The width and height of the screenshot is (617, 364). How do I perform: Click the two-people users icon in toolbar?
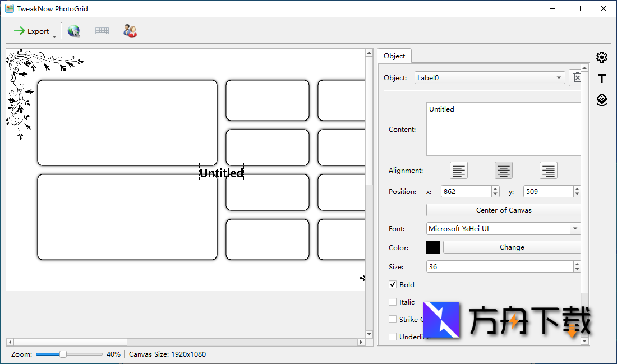[x=130, y=31]
